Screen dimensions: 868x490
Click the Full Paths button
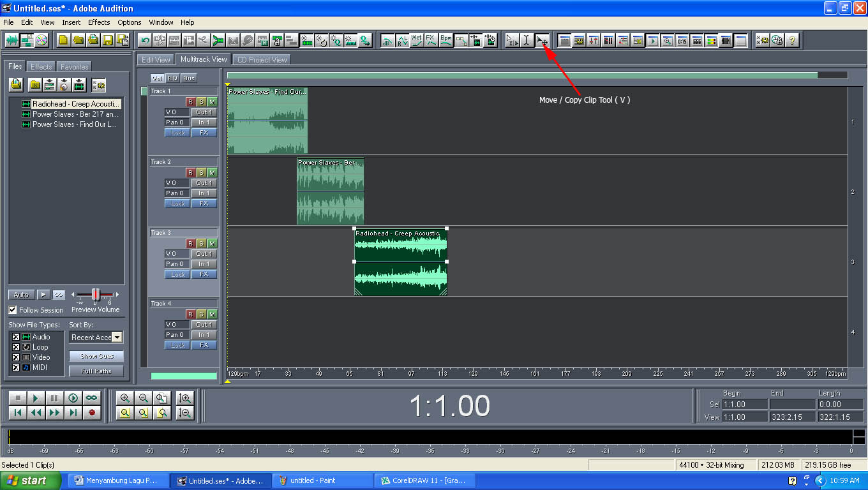coord(97,371)
